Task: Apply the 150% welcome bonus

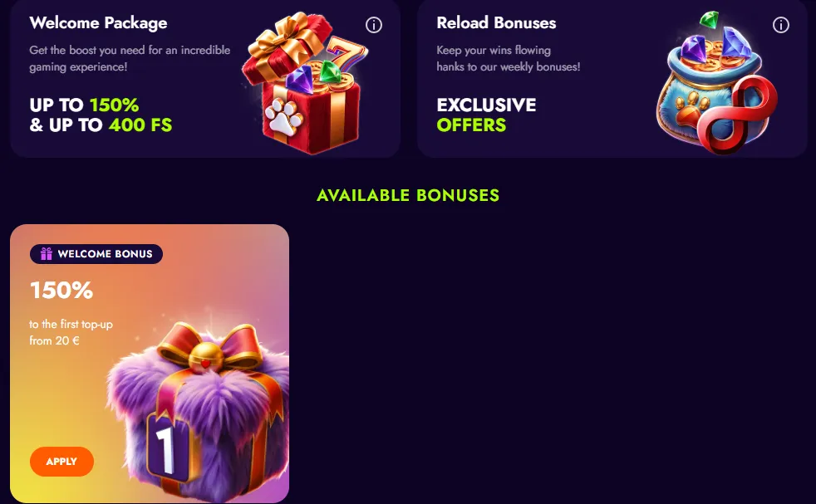Action: pyautogui.click(x=62, y=462)
